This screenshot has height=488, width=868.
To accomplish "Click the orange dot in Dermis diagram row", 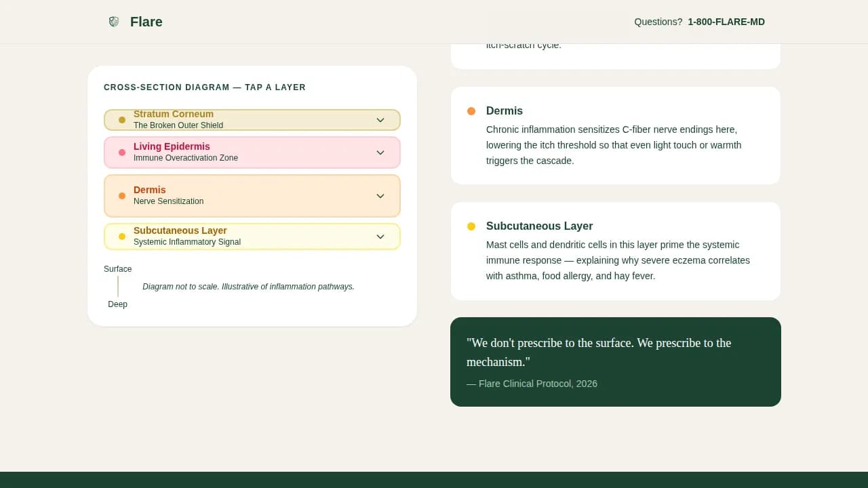I will [x=122, y=196].
